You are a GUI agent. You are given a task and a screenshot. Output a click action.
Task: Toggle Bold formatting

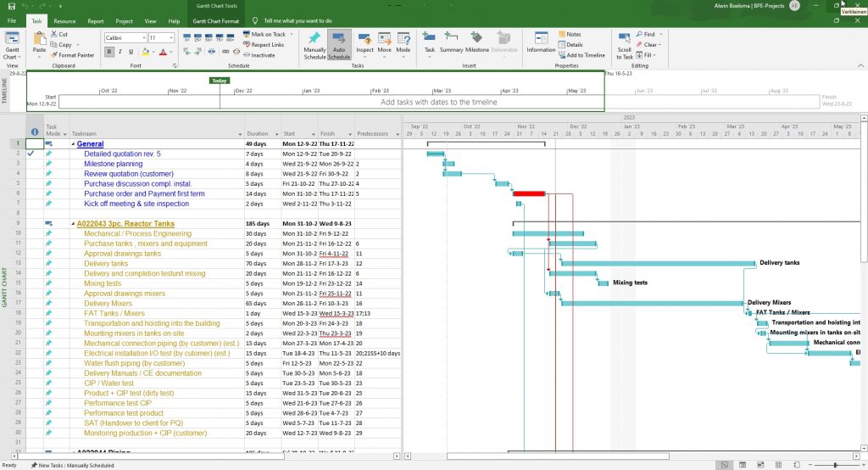click(x=109, y=52)
